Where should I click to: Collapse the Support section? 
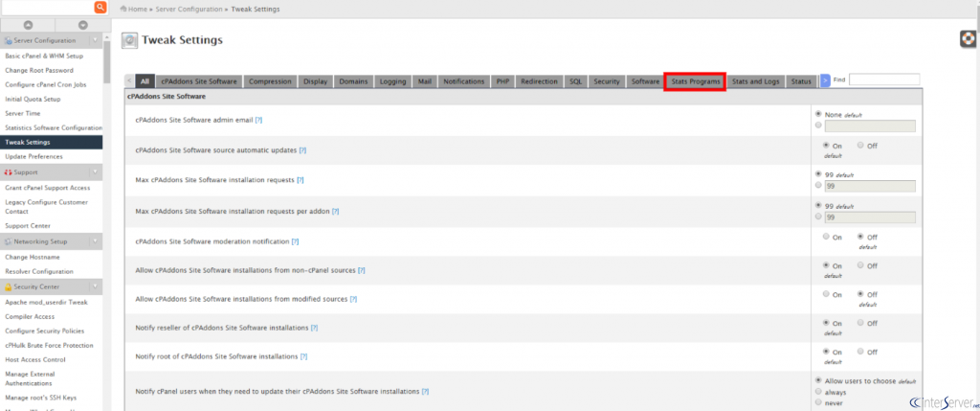[x=95, y=172]
